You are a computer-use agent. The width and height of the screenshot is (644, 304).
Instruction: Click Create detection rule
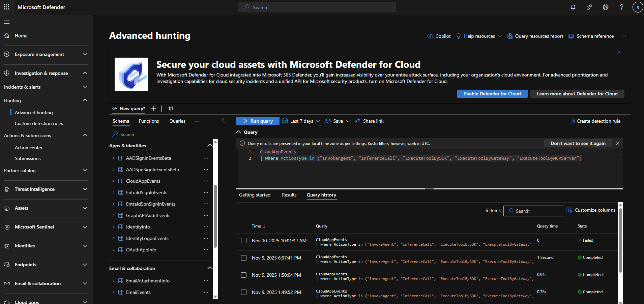tap(595, 121)
